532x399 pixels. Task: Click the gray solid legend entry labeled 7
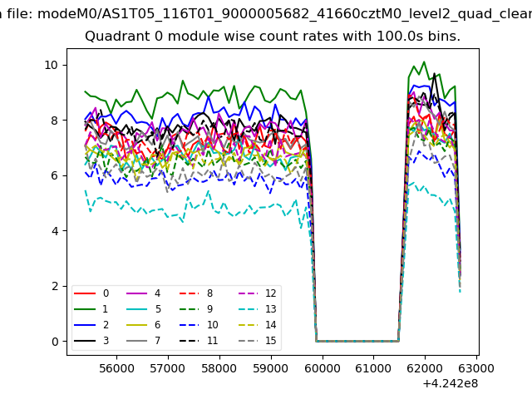(139, 341)
